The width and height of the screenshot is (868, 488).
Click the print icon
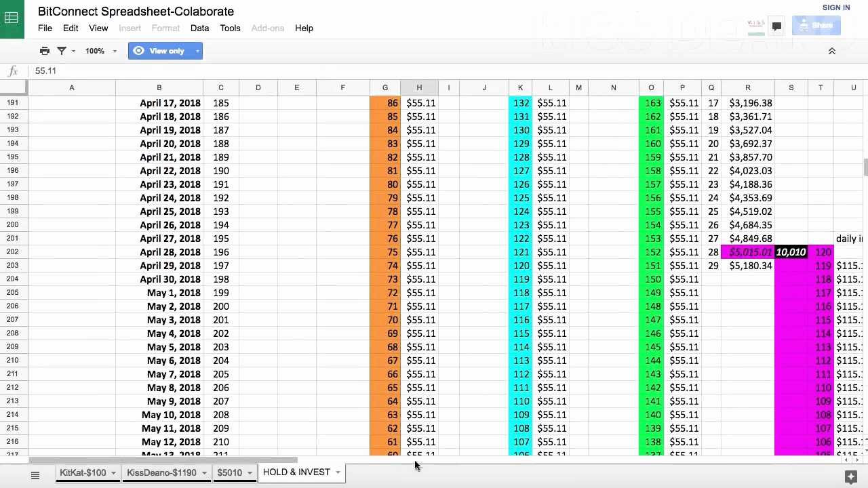45,51
